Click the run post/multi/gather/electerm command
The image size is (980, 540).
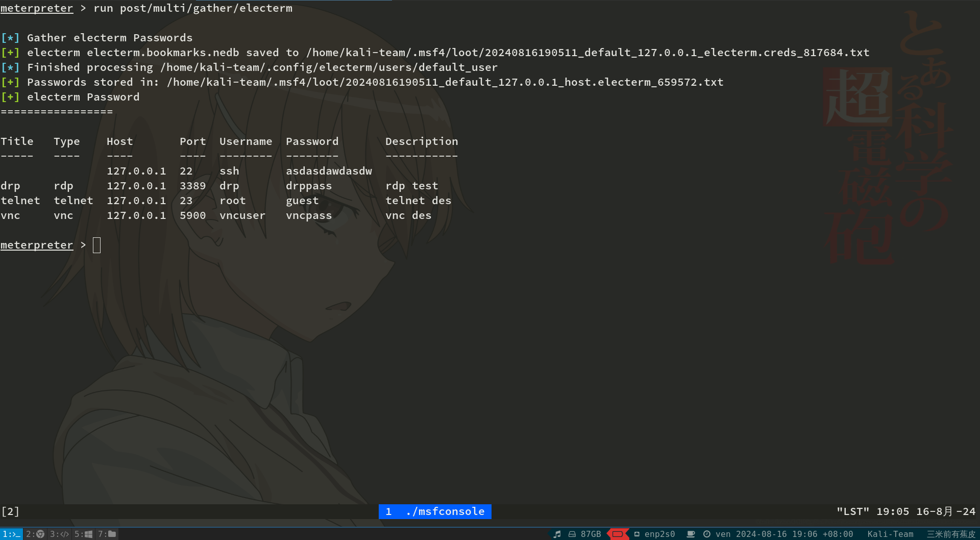pyautogui.click(x=193, y=8)
